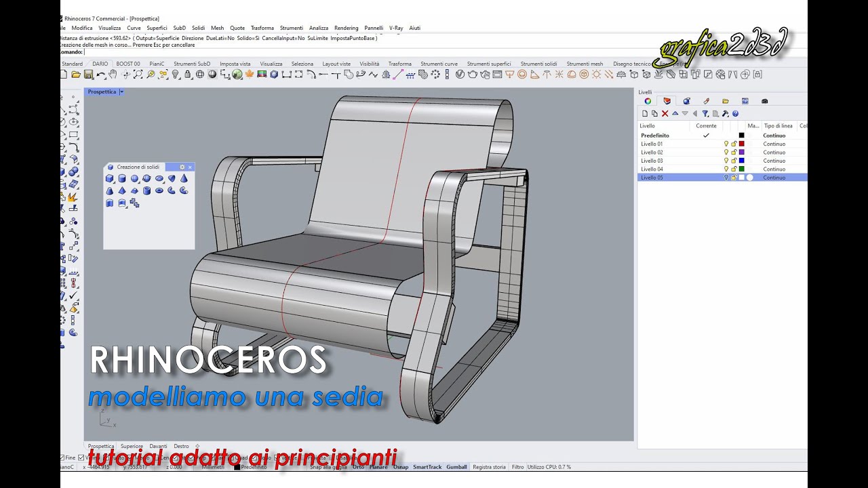The width and height of the screenshot is (868, 488).
Task: Toggle the lock of Livello 01
Action: (734, 144)
